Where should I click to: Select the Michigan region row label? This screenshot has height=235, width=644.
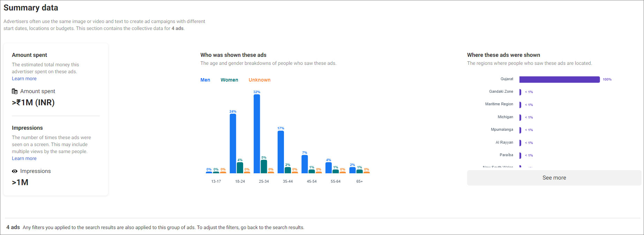pyautogui.click(x=505, y=117)
